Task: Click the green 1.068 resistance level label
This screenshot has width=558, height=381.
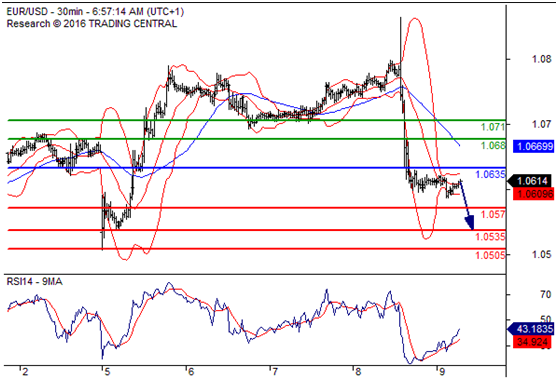Action: tap(493, 145)
